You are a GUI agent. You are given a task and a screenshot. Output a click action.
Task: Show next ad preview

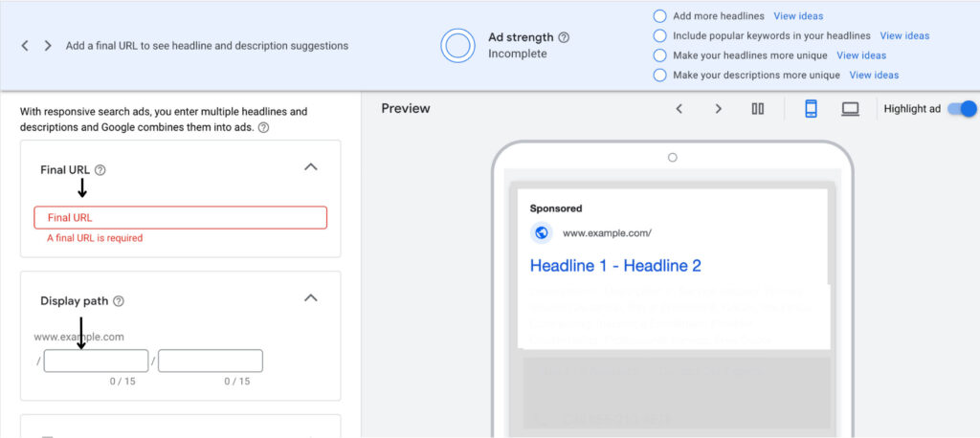tap(718, 109)
